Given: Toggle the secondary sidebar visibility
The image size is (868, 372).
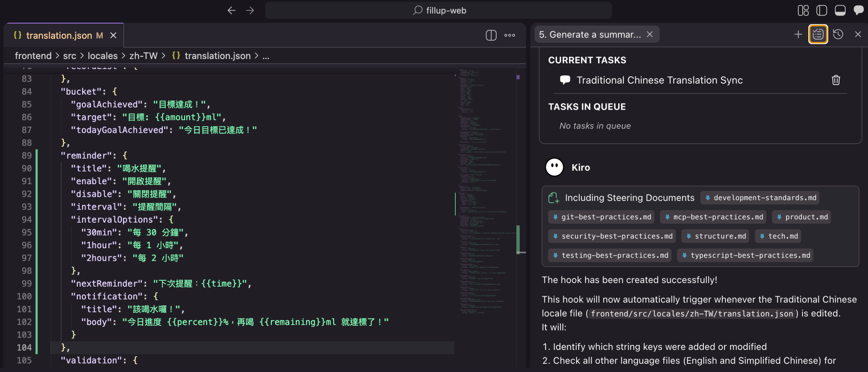Looking at the screenshot, I should point(822,10).
